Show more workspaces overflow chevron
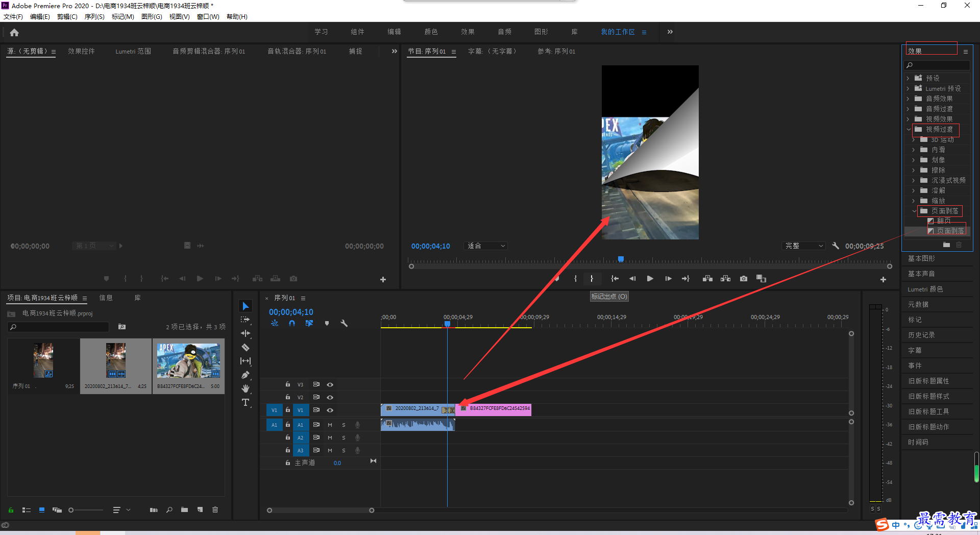This screenshot has width=980, height=535. point(670,32)
